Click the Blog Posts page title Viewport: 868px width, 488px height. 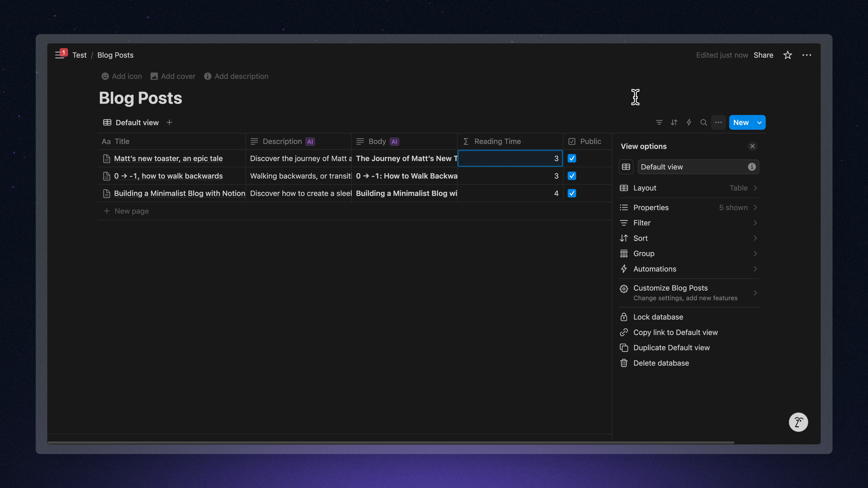(x=141, y=98)
